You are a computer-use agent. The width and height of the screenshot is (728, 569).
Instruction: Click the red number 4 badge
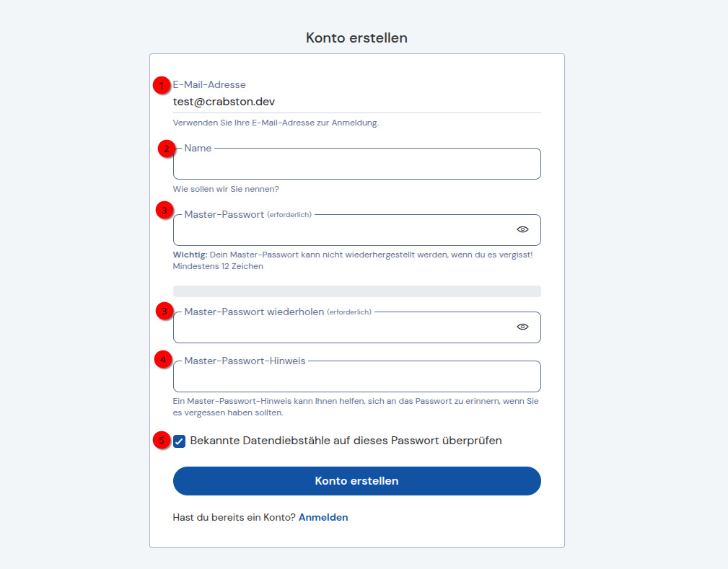coord(163,359)
